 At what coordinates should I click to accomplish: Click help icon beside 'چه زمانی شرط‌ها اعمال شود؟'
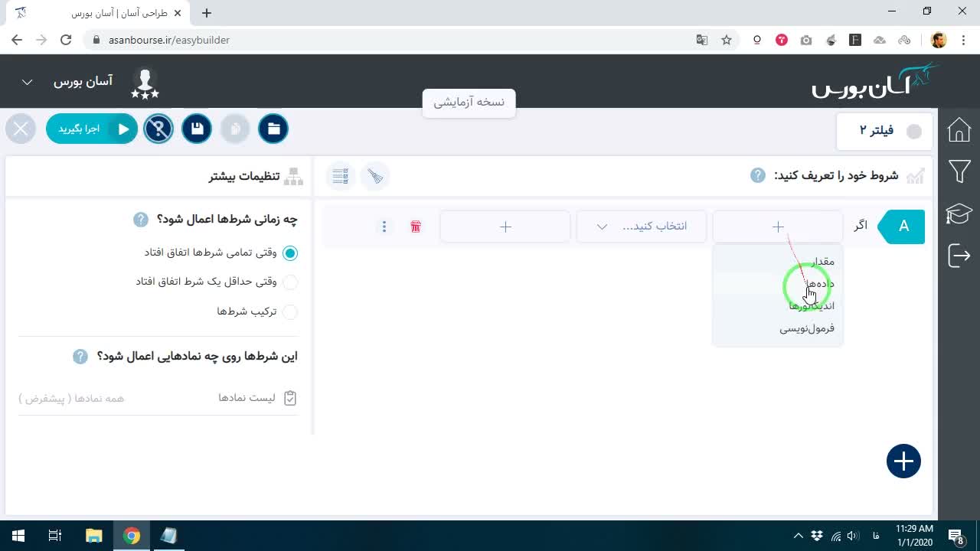(140, 220)
